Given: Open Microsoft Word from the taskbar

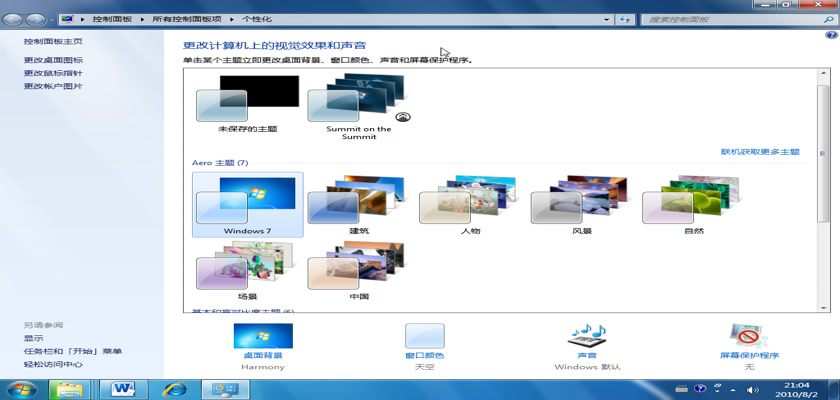Looking at the screenshot, I should tap(124, 388).
